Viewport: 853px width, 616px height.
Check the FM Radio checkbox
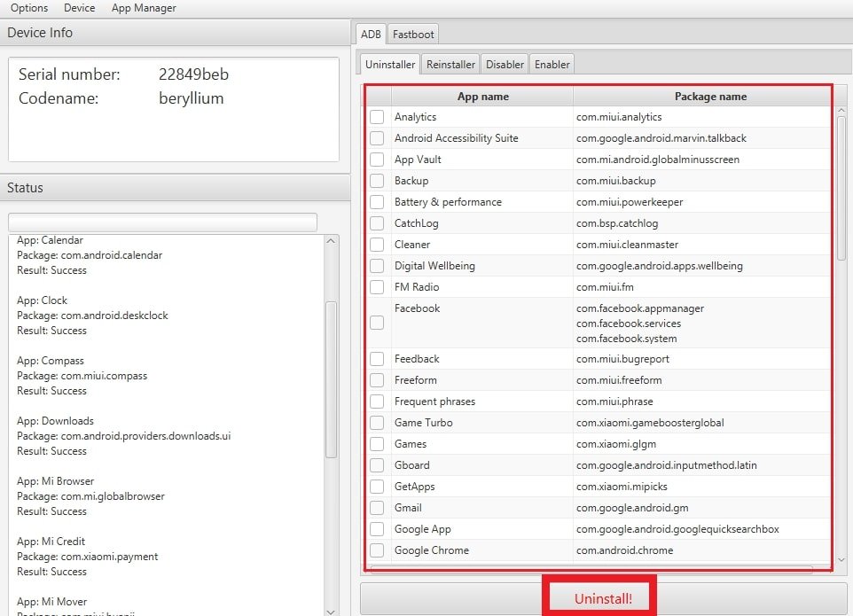tap(377, 286)
